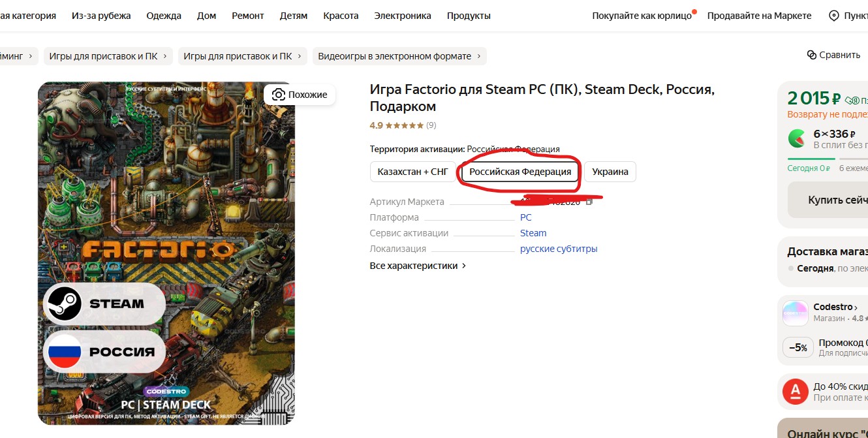868x438 pixels.
Task: Copy the Маркет article number icon
Action: point(589,202)
